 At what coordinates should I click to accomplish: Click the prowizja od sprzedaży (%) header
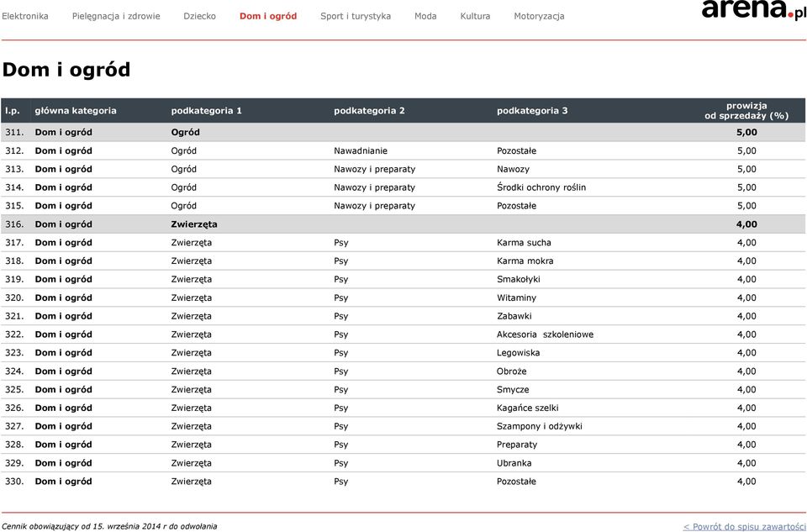tap(746, 111)
